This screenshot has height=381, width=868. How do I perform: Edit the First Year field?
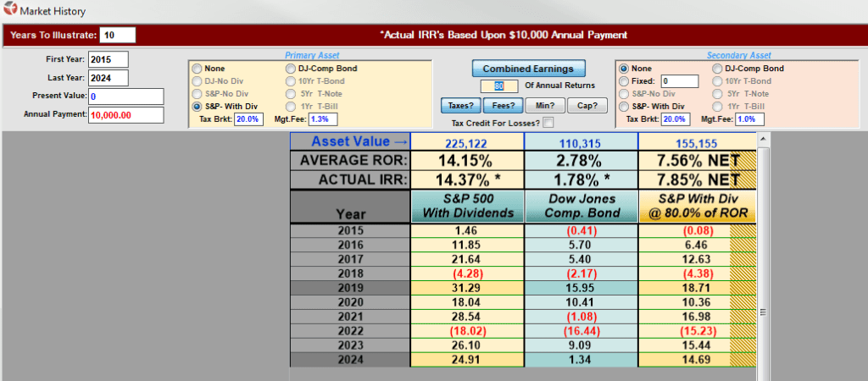pyautogui.click(x=108, y=59)
